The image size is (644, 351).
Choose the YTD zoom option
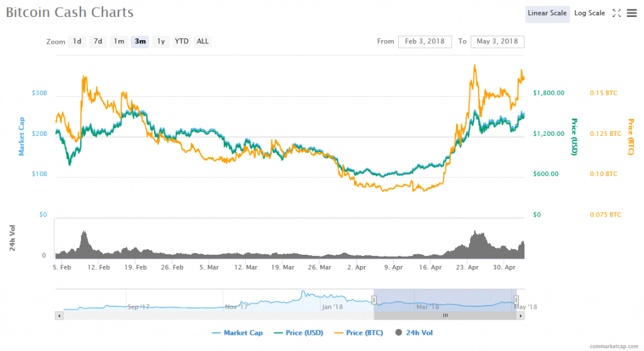click(x=182, y=42)
